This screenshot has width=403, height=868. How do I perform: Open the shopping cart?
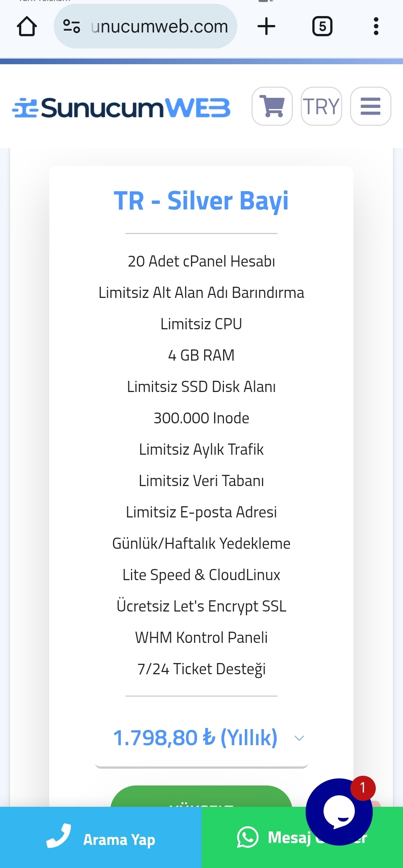[x=272, y=106]
